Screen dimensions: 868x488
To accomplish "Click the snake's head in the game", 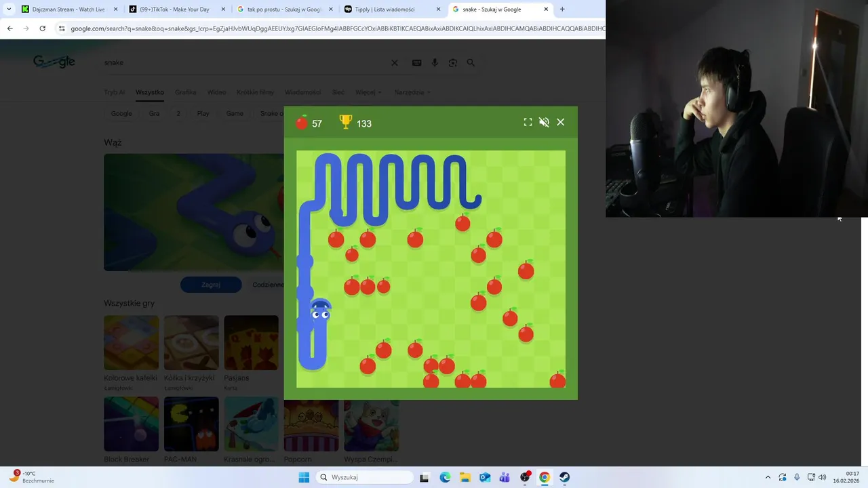I will point(320,312).
